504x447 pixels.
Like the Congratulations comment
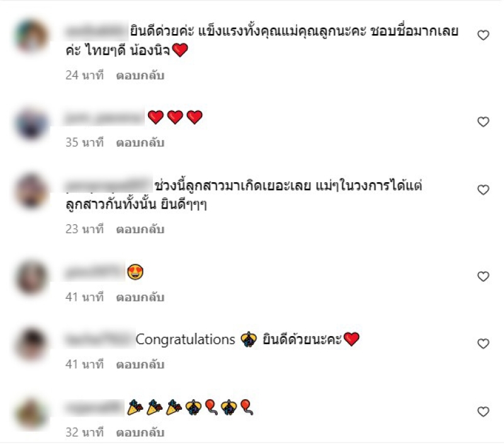tap(483, 344)
